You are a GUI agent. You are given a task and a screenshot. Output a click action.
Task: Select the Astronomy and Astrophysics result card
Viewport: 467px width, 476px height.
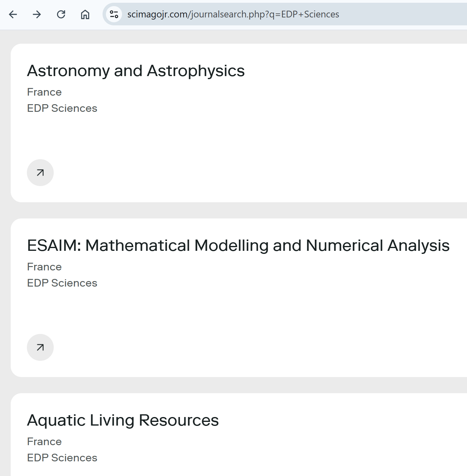tap(239, 123)
